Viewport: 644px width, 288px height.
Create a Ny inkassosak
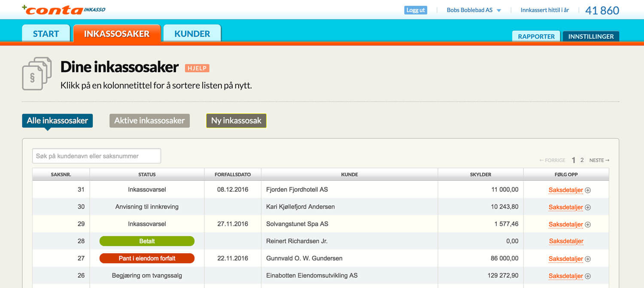coord(236,121)
